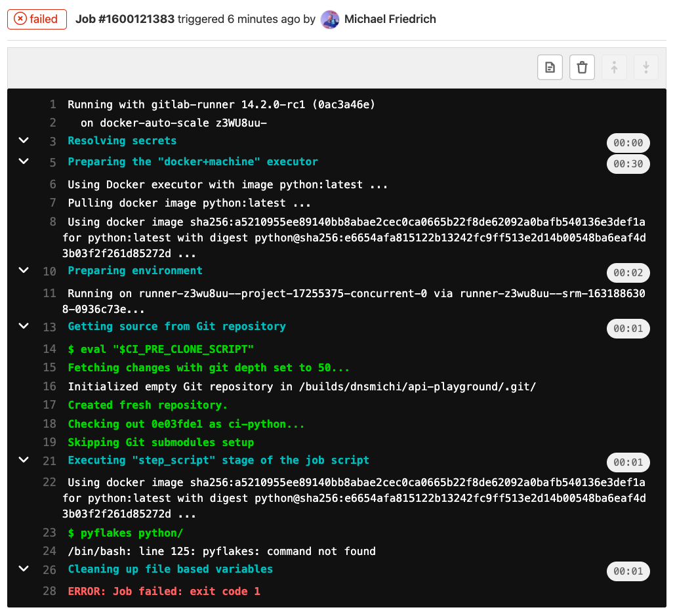The width and height of the screenshot is (675, 616).
Task: Click the erase job log trash icon
Action: pos(582,67)
